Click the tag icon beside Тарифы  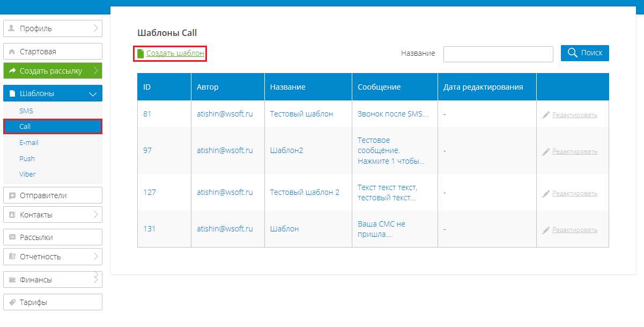point(12,302)
